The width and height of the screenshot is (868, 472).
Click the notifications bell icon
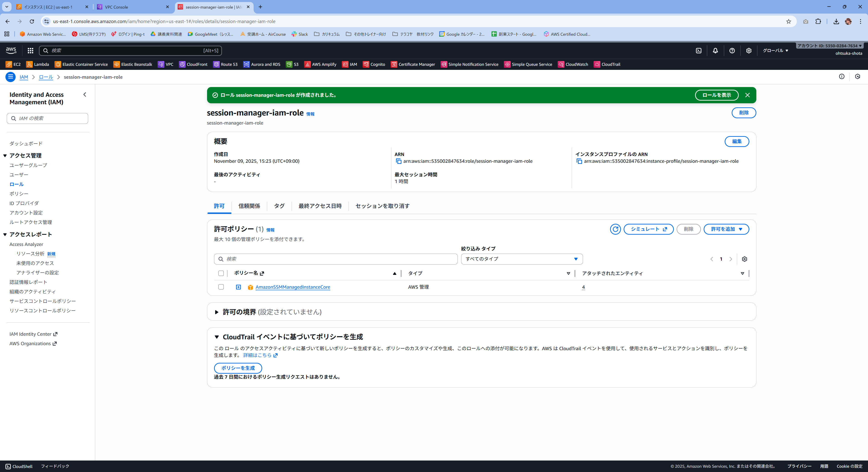tap(715, 51)
